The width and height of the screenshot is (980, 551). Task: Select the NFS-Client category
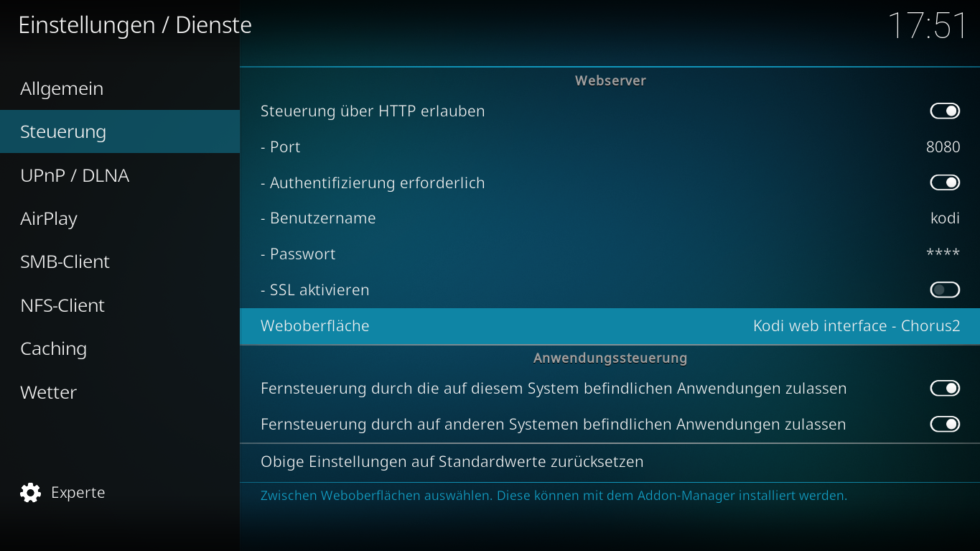pos(120,305)
